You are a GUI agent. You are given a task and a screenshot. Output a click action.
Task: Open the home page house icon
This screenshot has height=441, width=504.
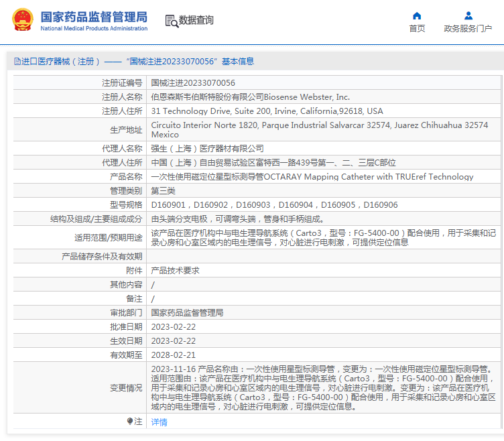417,16
